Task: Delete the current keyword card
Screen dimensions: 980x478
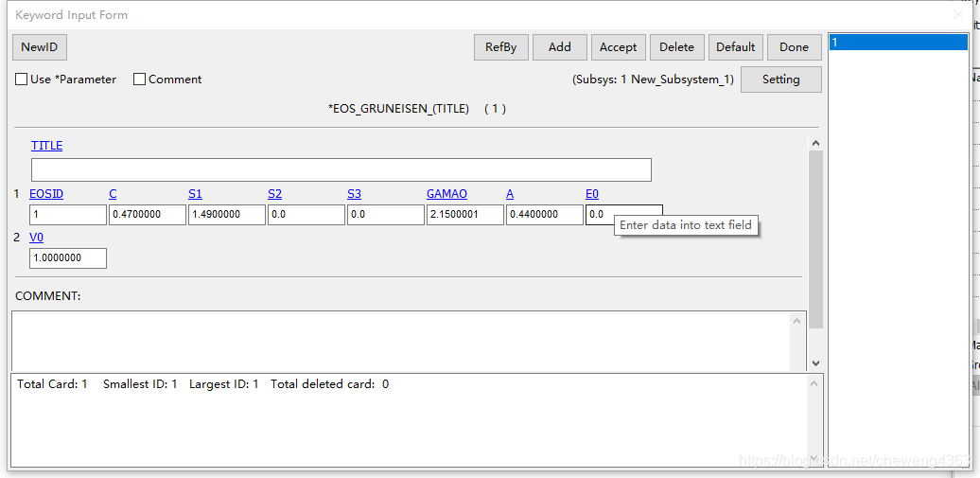Action: click(677, 47)
